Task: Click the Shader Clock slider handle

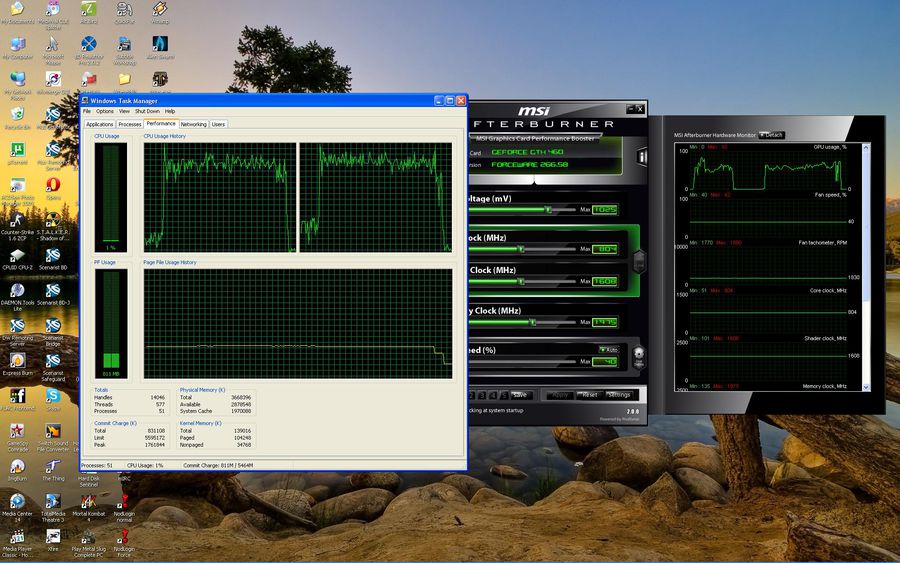Action: (x=521, y=281)
